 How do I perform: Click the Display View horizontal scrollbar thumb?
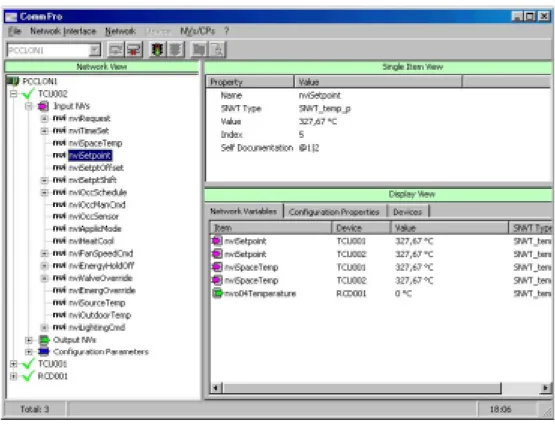point(362,388)
